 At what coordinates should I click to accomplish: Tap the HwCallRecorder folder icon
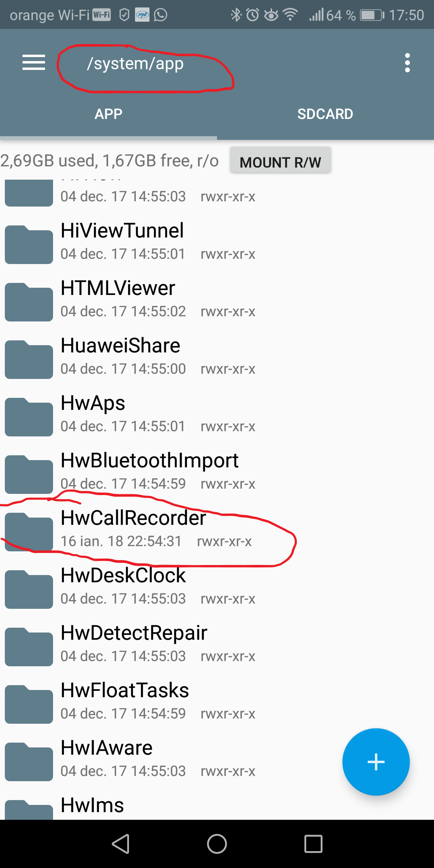[29, 532]
